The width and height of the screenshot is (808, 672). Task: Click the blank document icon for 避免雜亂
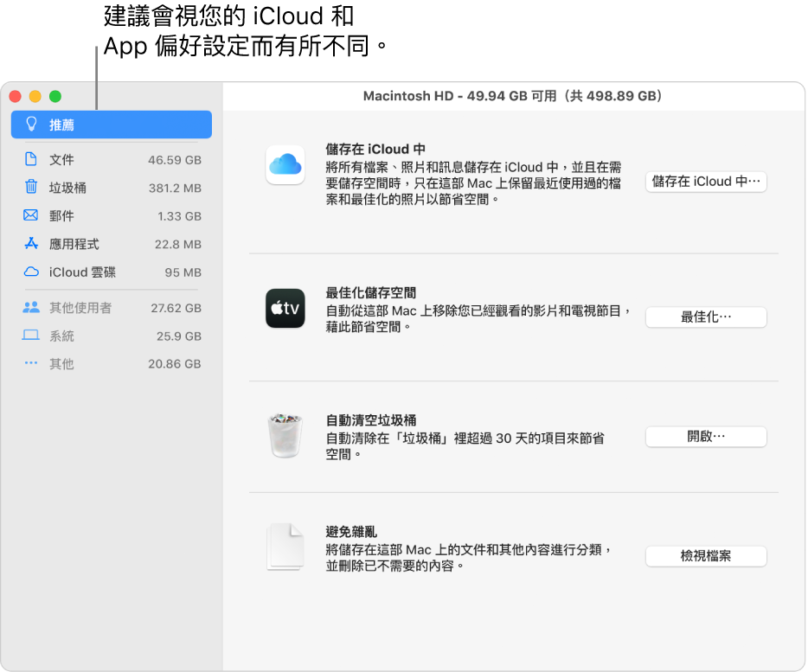[x=285, y=547]
